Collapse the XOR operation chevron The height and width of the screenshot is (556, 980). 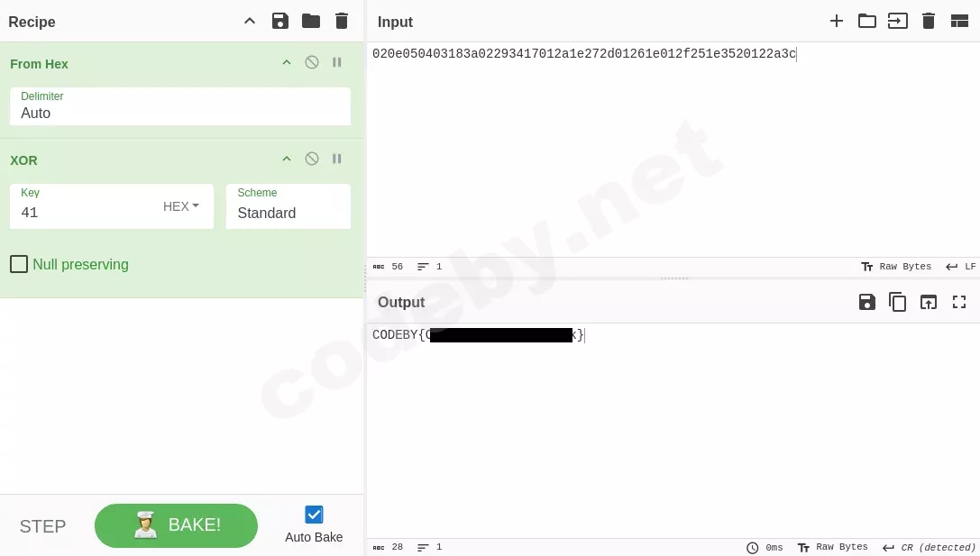[x=287, y=159]
